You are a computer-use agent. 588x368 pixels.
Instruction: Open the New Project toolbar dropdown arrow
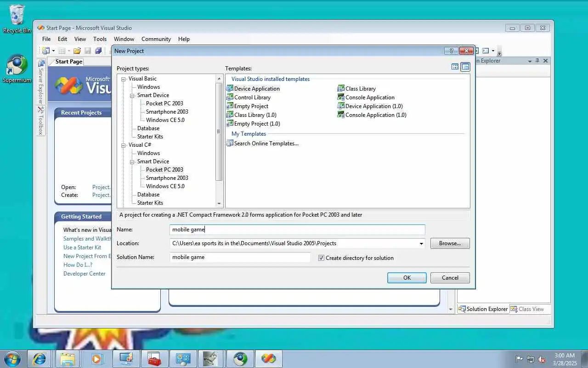click(x=53, y=51)
